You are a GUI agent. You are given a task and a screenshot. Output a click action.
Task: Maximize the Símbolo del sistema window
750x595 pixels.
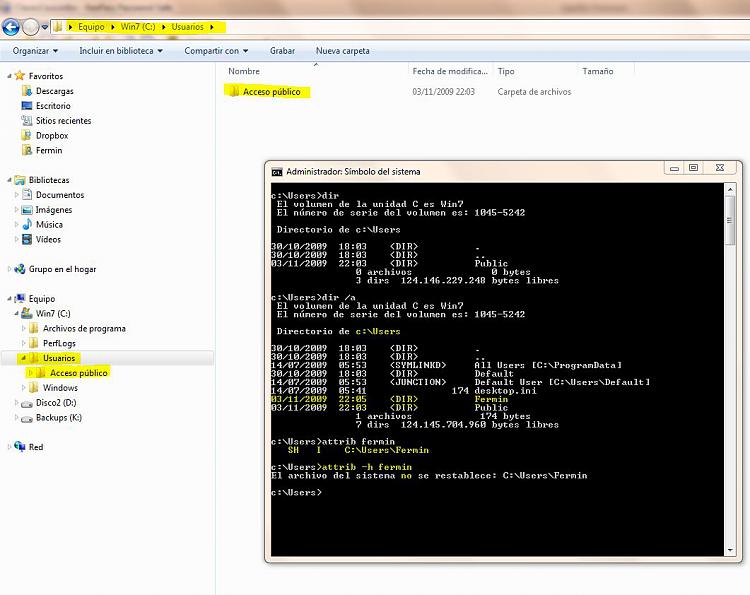pyautogui.click(x=693, y=168)
